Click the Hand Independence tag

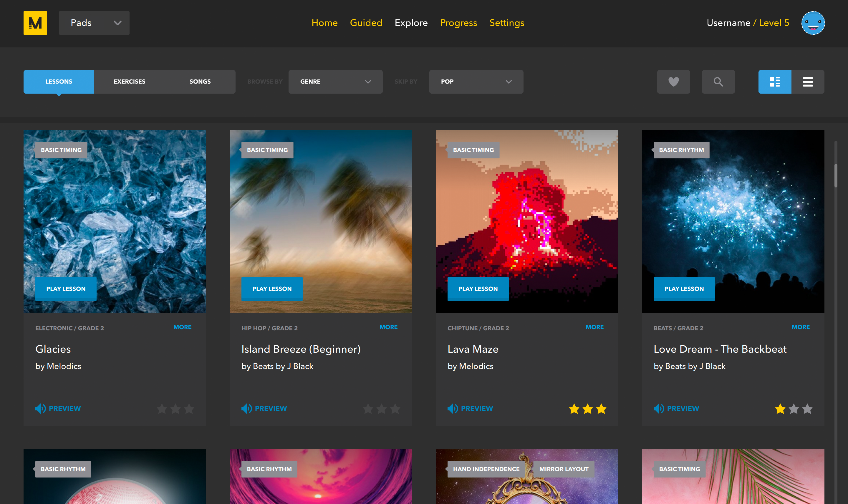[x=486, y=469]
